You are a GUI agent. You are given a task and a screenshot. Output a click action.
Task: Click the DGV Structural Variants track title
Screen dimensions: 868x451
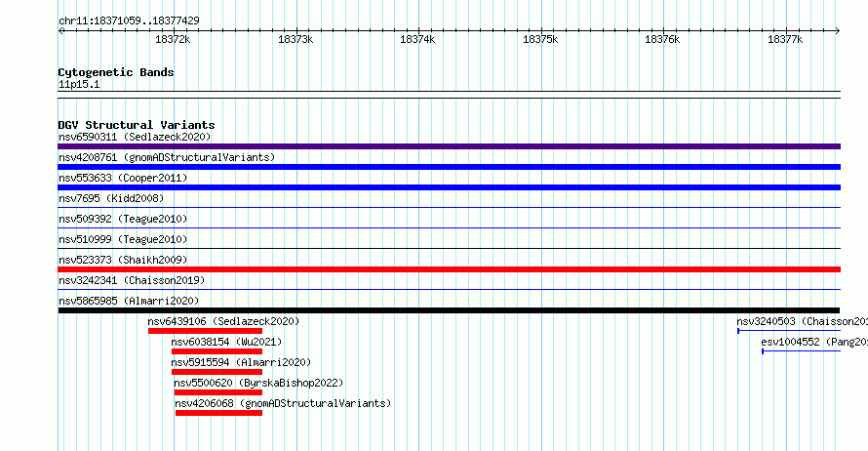[137, 125]
